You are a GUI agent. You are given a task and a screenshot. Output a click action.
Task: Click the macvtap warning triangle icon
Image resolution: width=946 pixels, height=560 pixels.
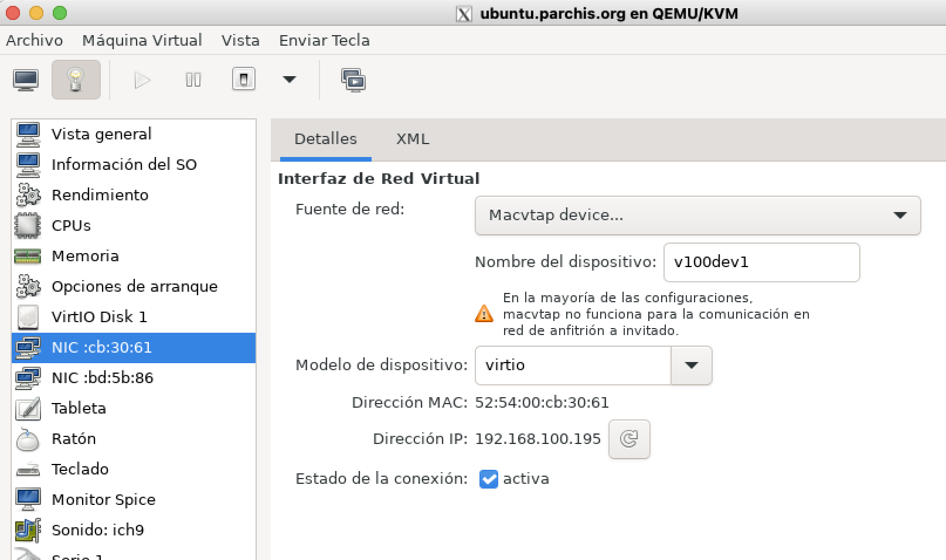click(484, 314)
